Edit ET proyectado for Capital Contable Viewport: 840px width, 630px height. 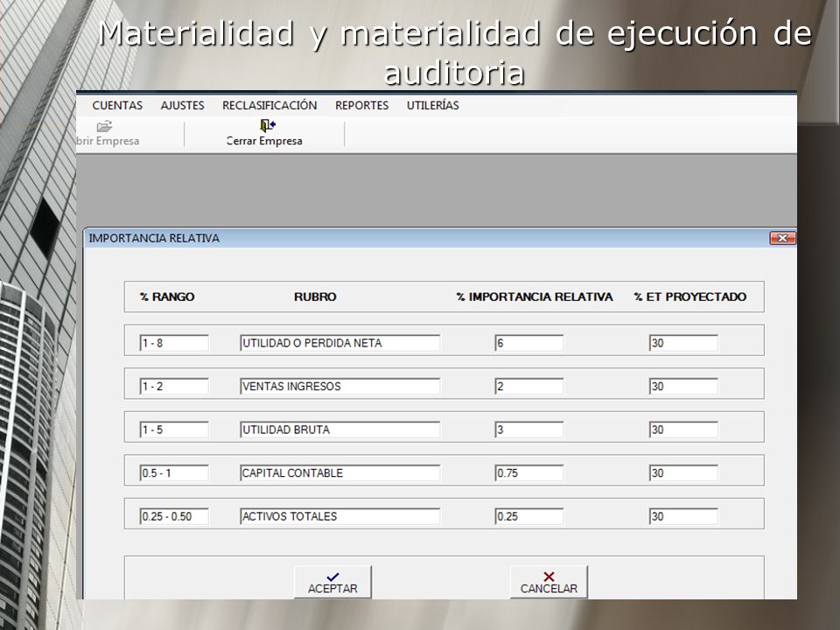point(683,473)
